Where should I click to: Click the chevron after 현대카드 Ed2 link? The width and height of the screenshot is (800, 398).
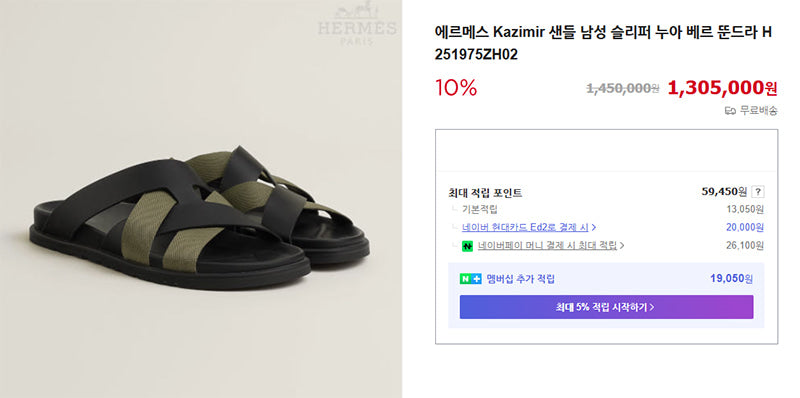(594, 227)
